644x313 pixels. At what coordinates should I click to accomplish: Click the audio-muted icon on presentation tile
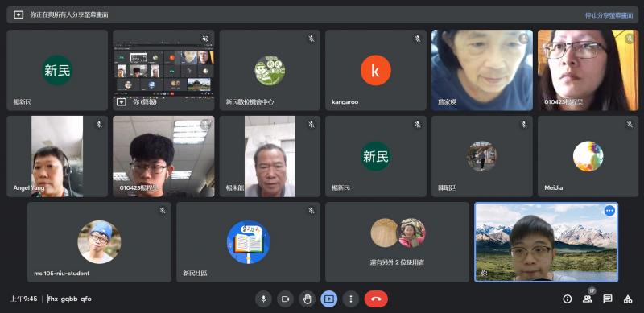(205, 39)
